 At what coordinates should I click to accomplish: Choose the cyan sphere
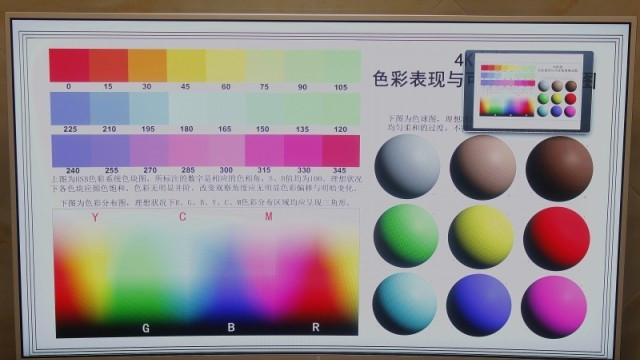[x=405, y=304]
